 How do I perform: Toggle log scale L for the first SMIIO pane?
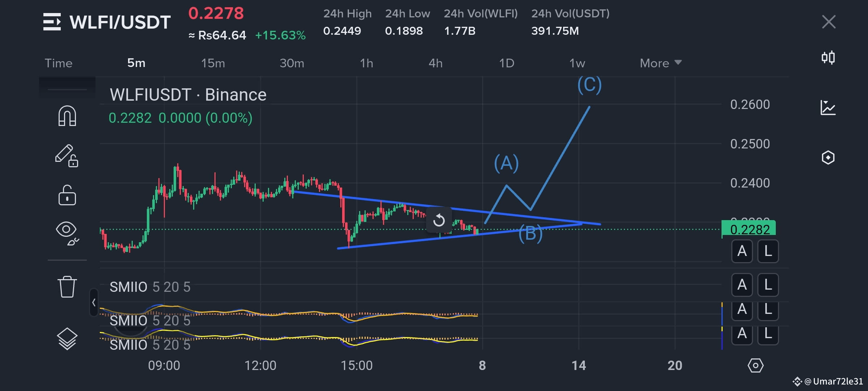[x=768, y=285]
